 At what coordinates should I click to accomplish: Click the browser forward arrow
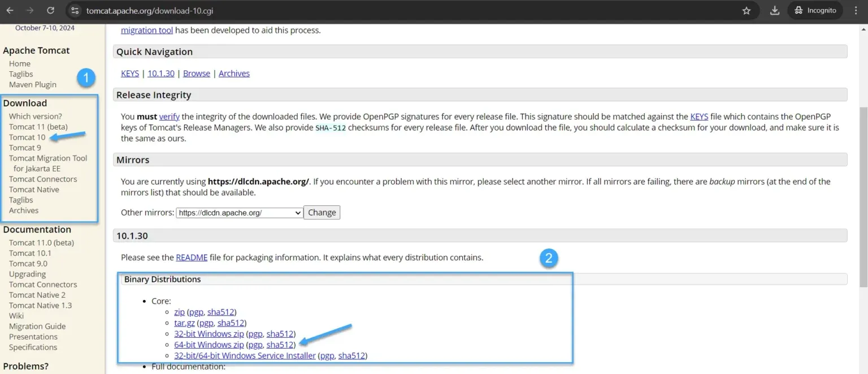[30, 11]
